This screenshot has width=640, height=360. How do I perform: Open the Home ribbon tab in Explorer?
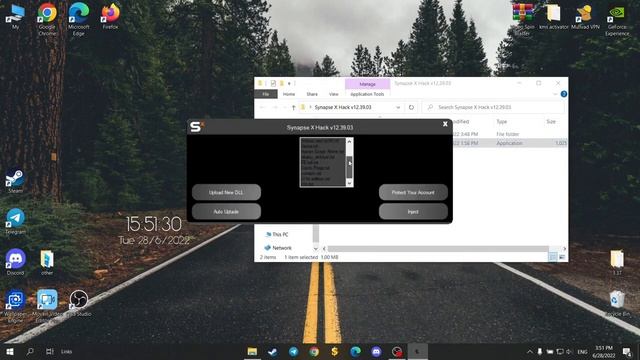289,94
